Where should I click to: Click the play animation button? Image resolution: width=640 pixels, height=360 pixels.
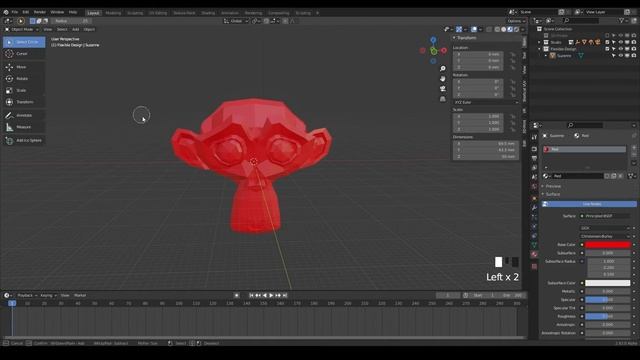271,295
